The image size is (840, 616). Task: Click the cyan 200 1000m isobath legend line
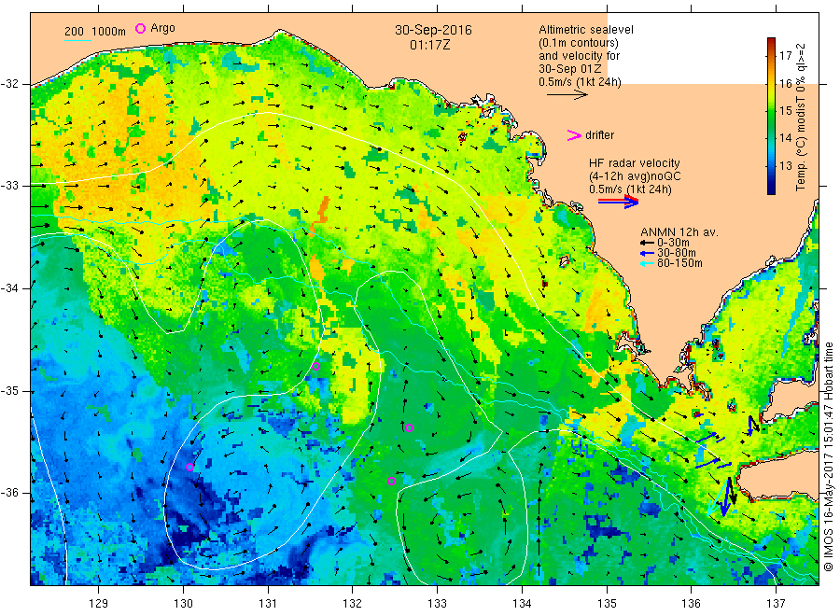tap(77, 40)
